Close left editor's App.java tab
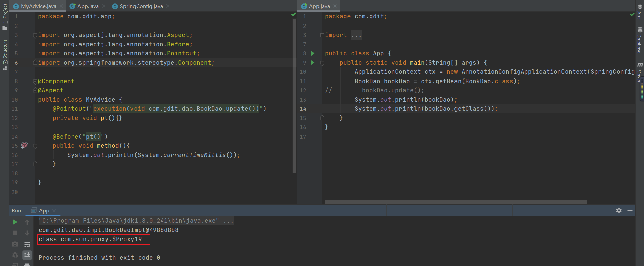Viewport: 644px width, 266px height. (x=104, y=6)
